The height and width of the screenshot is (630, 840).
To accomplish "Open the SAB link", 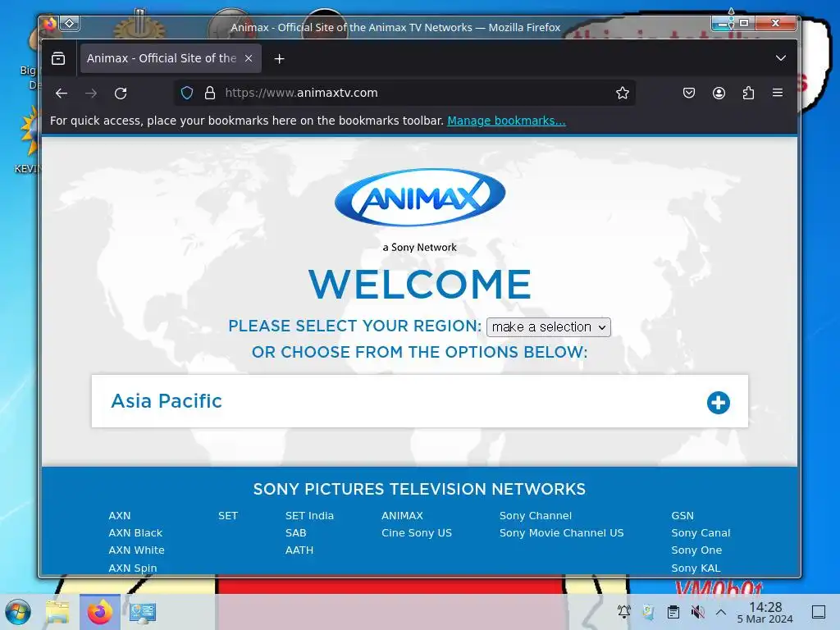I will [x=295, y=532].
